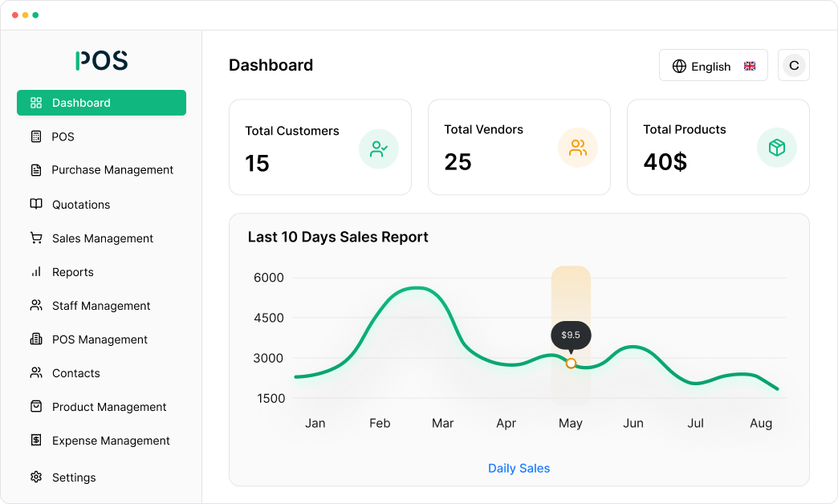Click the Jun label on chart axis

(x=633, y=423)
